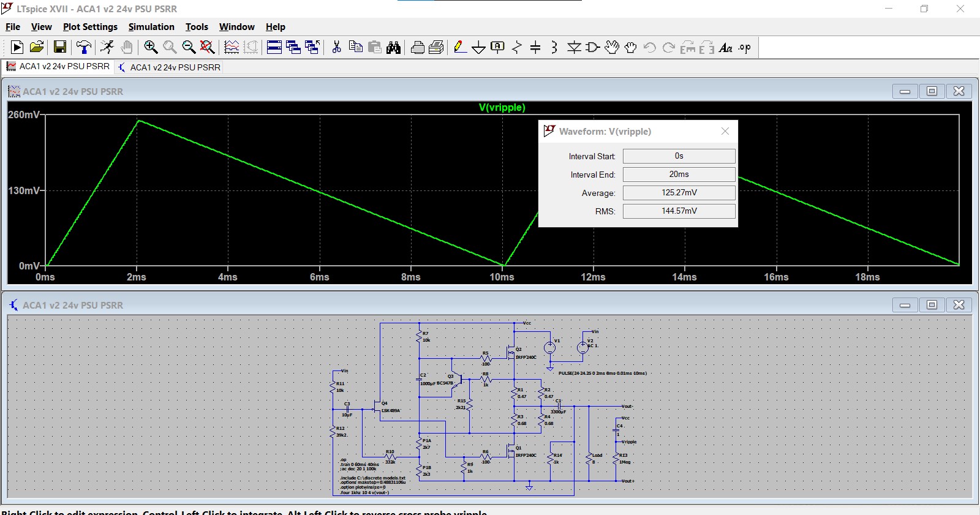The height and width of the screenshot is (515, 980).
Task: Click the Interval End 20ms field
Action: tap(679, 175)
